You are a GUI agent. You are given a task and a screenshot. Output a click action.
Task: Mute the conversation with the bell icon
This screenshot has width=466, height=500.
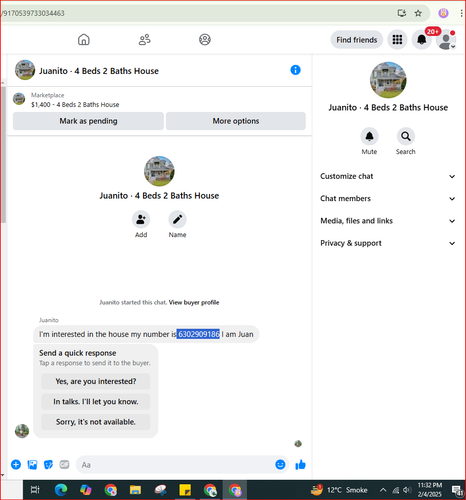(369, 136)
